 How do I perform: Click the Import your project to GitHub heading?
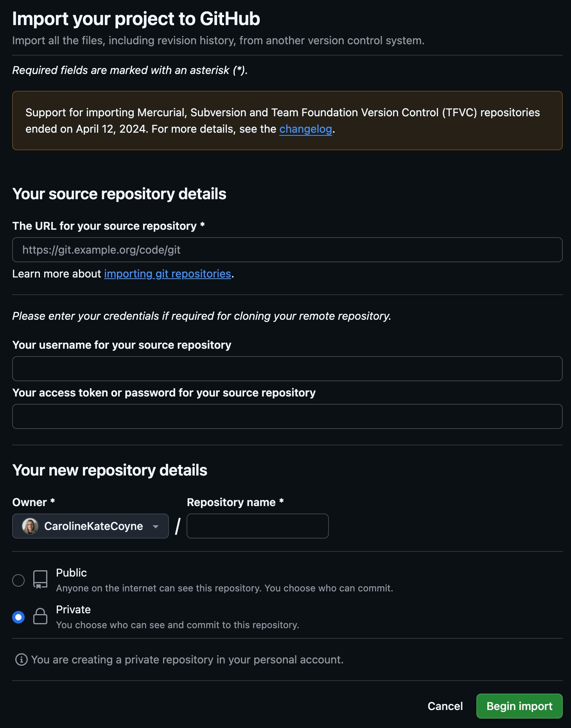pyautogui.click(x=136, y=18)
